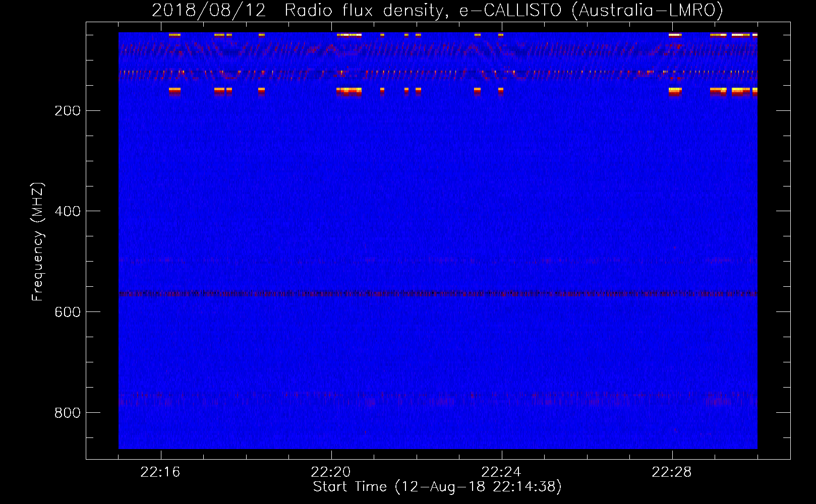The image size is (816, 504).
Task: Click the 'Start Time (12-Aug-18 22:14:38)' axis label
Action: pyautogui.click(x=438, y=487)
